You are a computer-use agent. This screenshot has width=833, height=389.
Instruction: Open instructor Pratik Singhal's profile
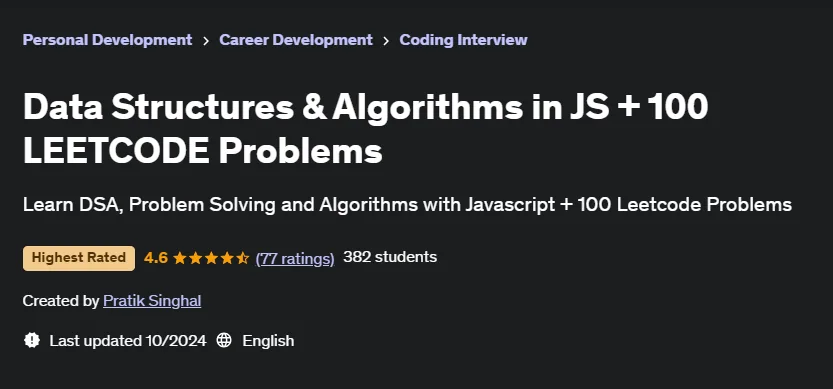point(152,301)
